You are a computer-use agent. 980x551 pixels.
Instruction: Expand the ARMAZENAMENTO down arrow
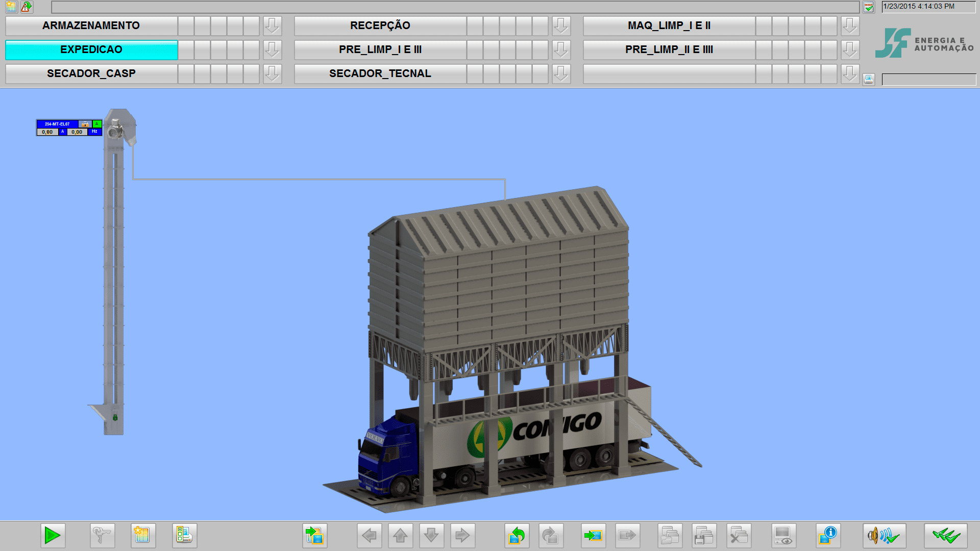(x=273, y=26)
